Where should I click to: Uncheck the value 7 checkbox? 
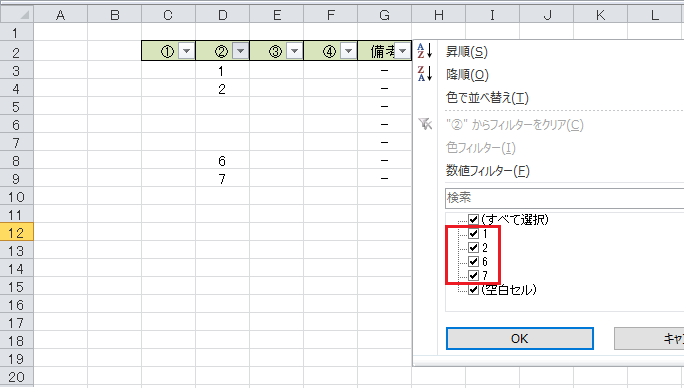(473, 275)
